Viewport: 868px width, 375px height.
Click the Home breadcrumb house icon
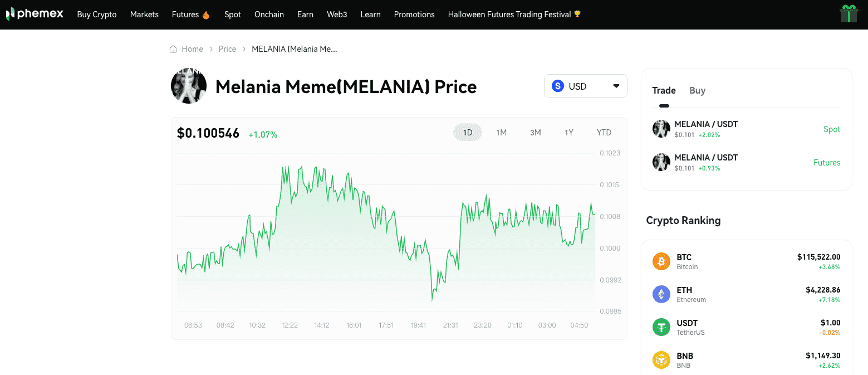[173, 49]
